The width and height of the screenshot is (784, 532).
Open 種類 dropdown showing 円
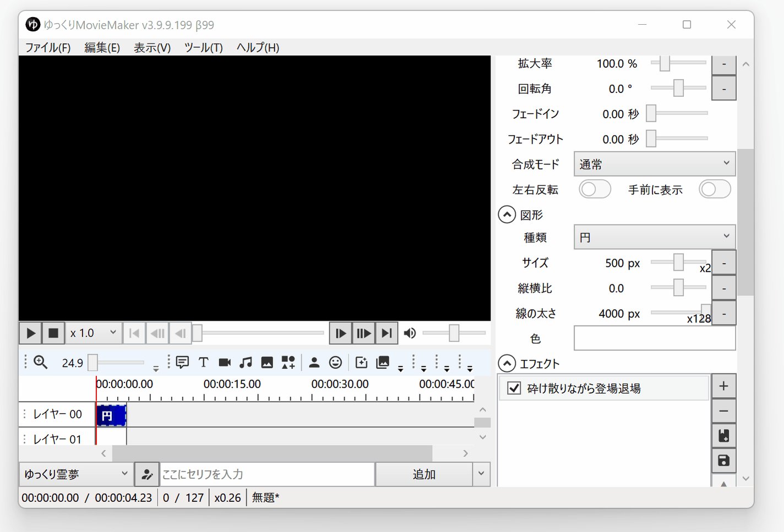point(655,237)
